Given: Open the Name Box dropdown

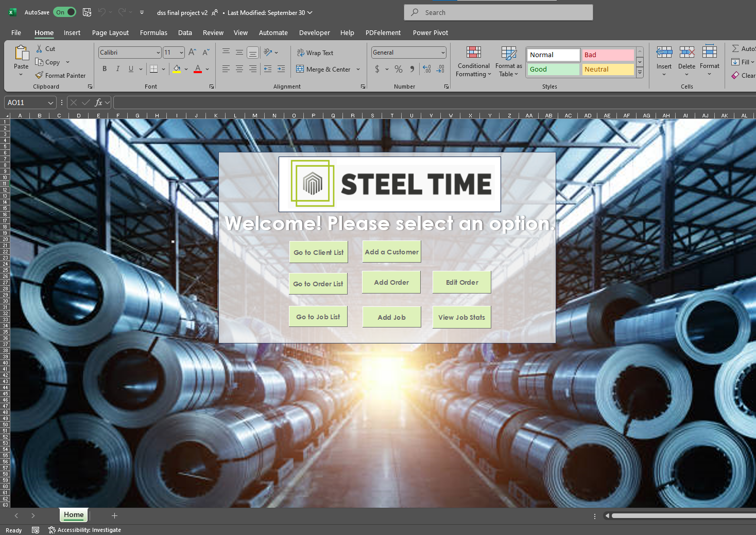Looking at the screenshot, I should point(50,103).
